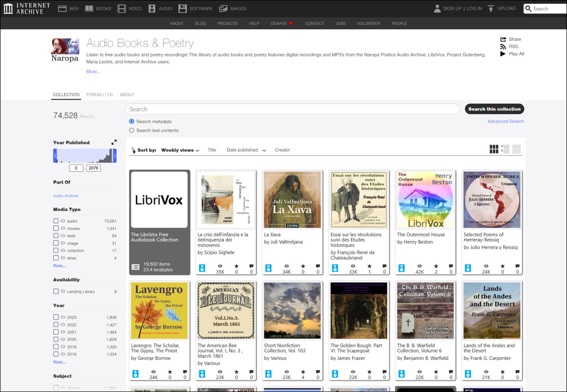Expand More options under Media Type
The width and height of the screenshot is (567, 392).
[x=59, y=265]
